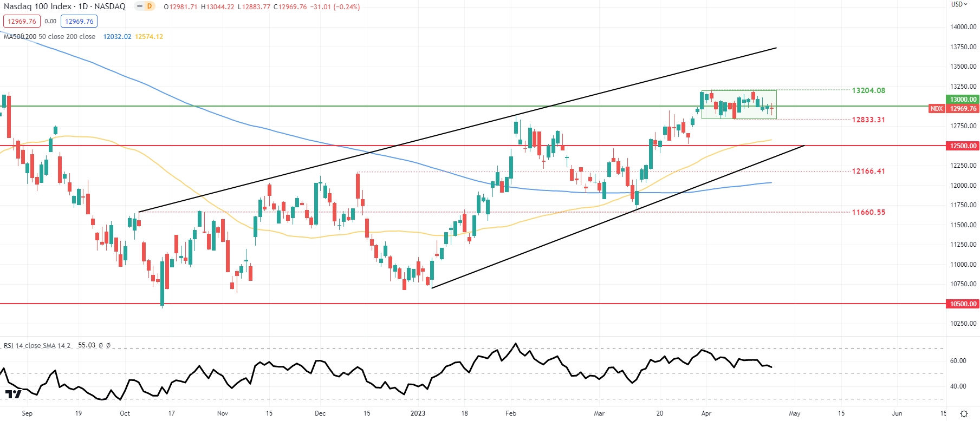Click the RSI 60.00 scale value
Image resolution: width=980 pixels, height=421 pixels.
coord(958,361)
